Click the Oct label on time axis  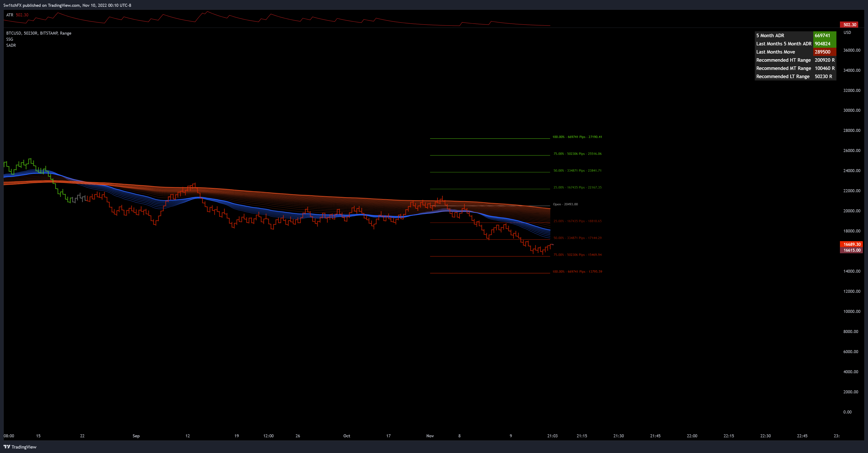point(347,436)
